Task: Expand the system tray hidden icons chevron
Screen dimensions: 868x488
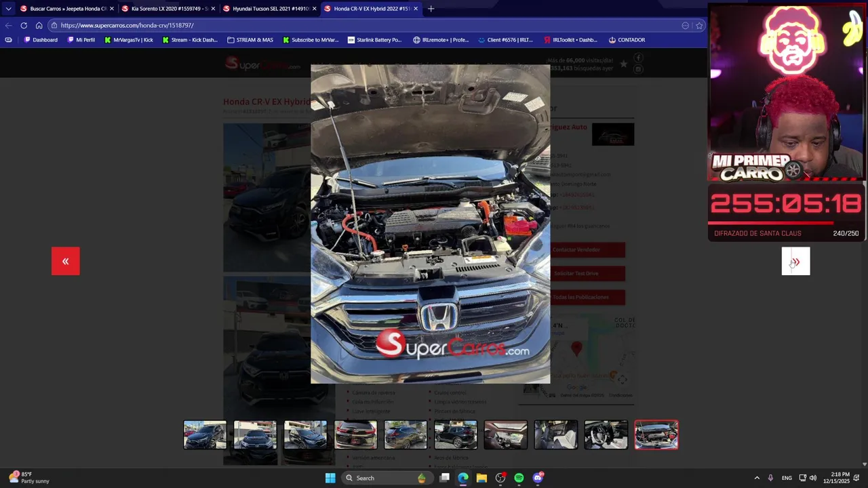Action: point(757,478)
